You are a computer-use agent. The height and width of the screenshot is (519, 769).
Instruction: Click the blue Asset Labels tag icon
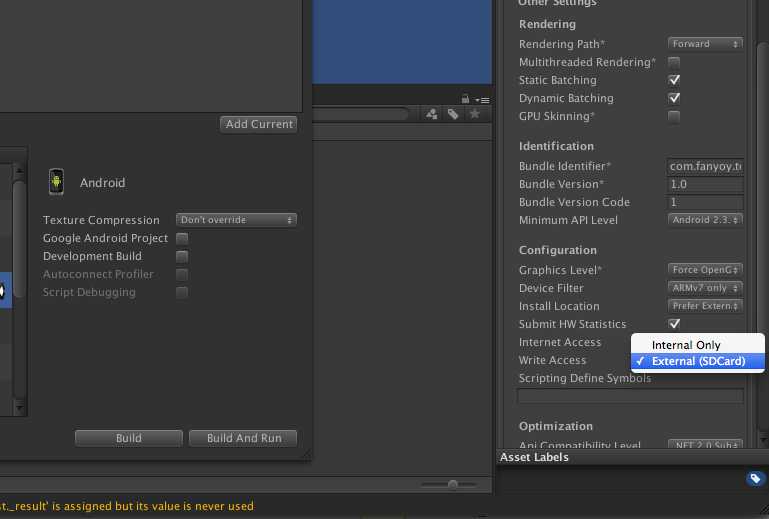click(755, 479)
